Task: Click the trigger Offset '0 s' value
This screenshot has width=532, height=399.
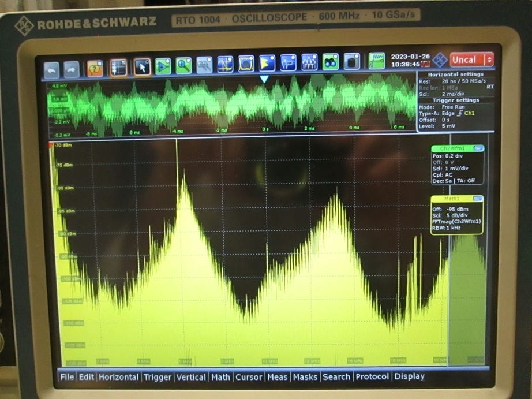Action: pyautogui.click(x=445, y=120)
